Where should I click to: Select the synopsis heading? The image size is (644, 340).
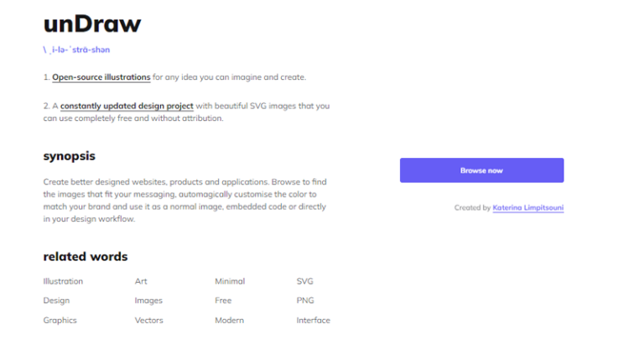tap(80, 156)
